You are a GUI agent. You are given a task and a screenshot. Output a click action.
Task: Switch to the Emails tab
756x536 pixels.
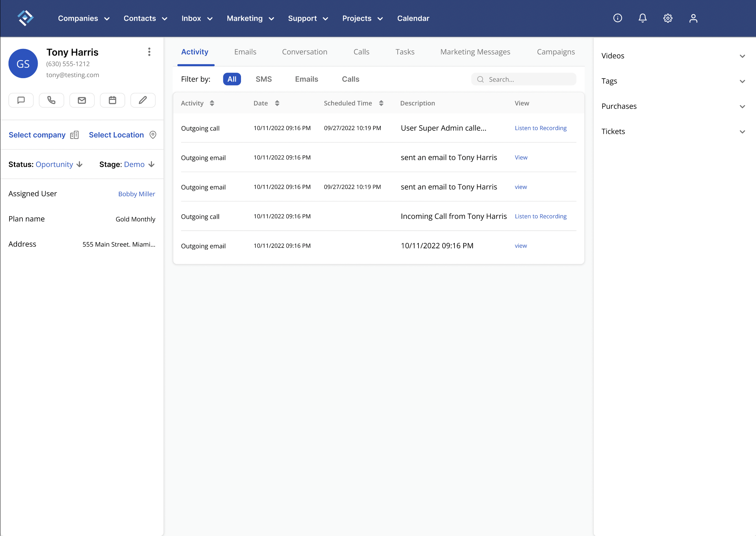point(245,52)
